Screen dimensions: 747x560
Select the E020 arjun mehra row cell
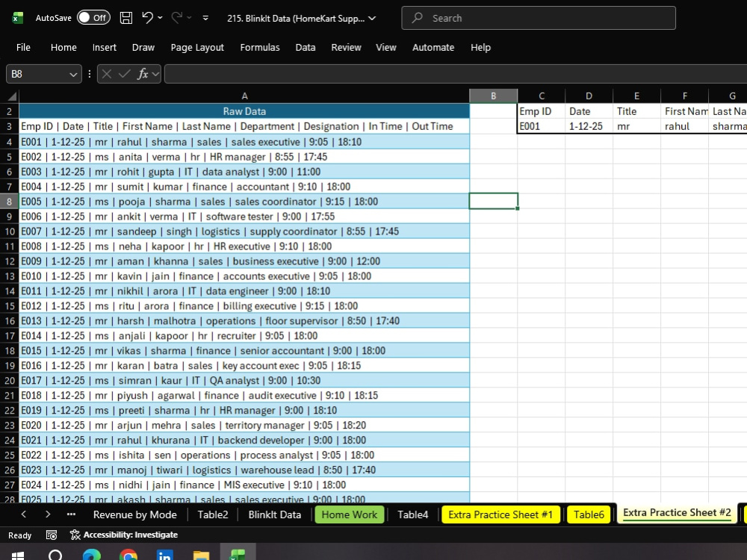pos(244,425)
